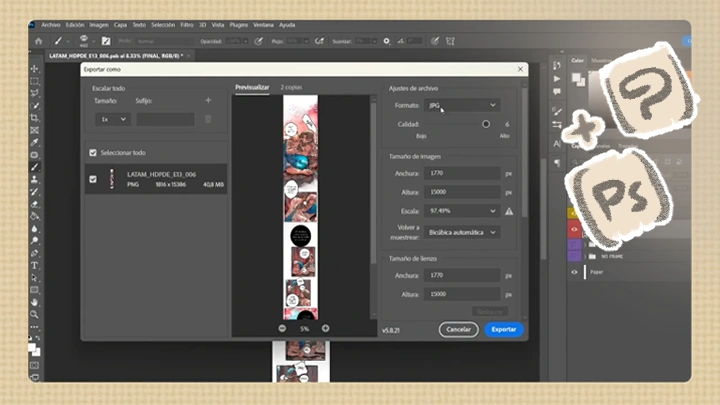Click the symmetry paint butterfly icon

[x=450, y=41]
